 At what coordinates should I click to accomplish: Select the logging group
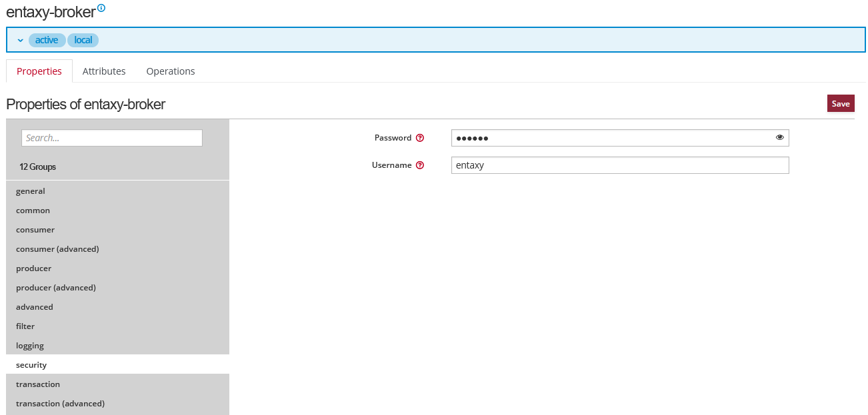pos(30,346)
